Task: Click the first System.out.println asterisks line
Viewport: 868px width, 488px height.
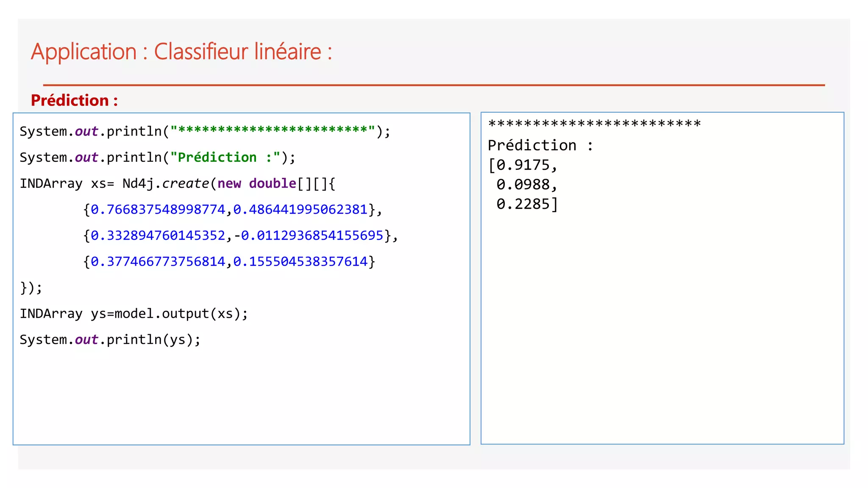Action: click(205, 131)
